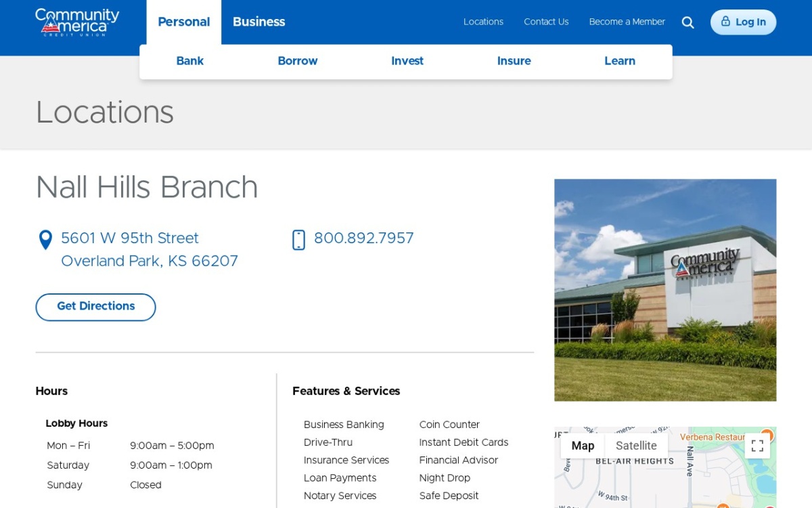Viewport: 812px width, 508px height.
Task: Click the phone icon beside 800.892.7957
Action: tap(298, 240)
